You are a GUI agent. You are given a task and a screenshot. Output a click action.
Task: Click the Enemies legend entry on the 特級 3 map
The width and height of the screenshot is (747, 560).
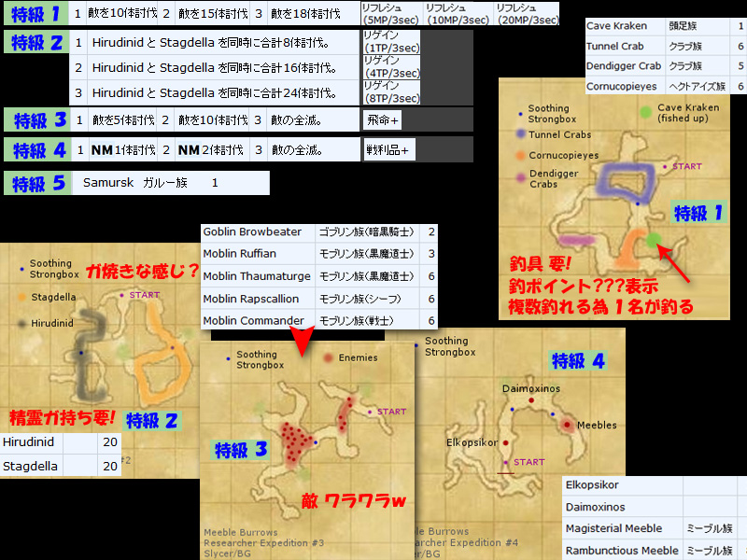tap(351, 357)
